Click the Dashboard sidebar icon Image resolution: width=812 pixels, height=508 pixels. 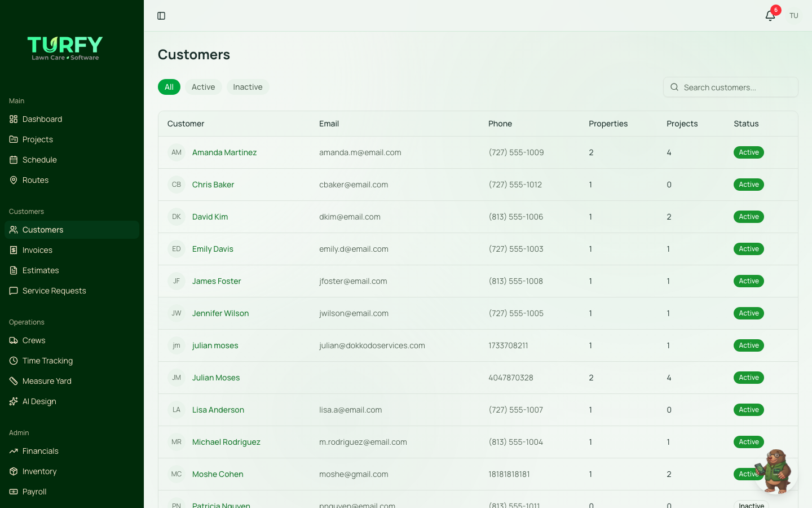click(14, 119)
